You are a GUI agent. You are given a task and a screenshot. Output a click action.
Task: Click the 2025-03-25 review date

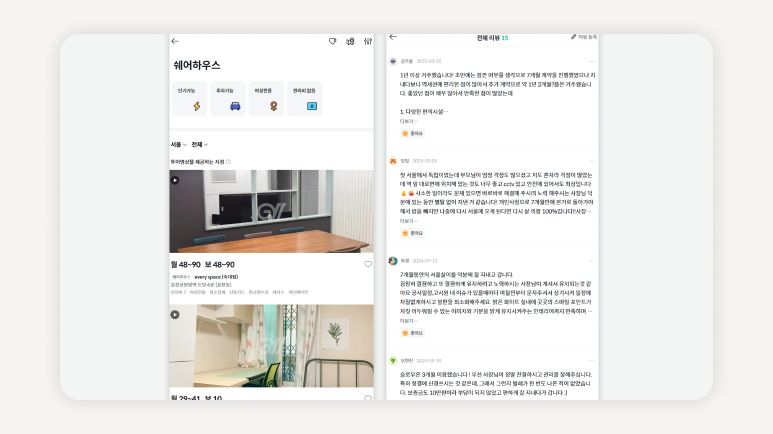click(429, 62)
